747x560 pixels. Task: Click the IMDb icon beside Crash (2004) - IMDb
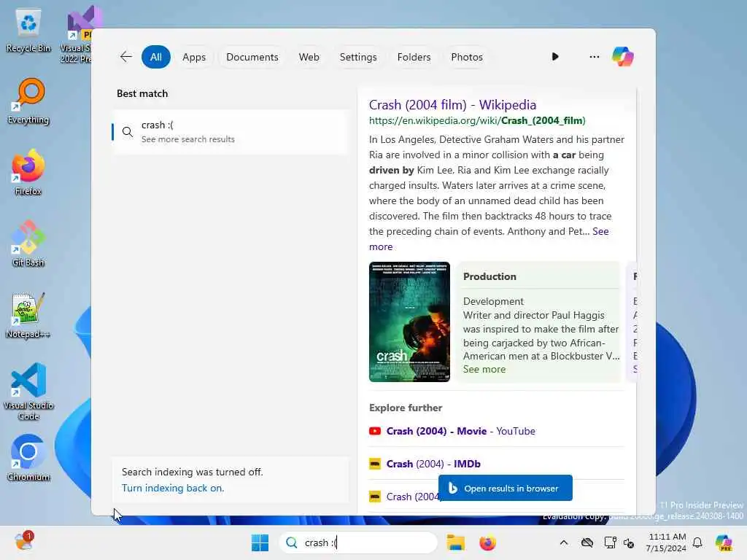coord(375,464)
